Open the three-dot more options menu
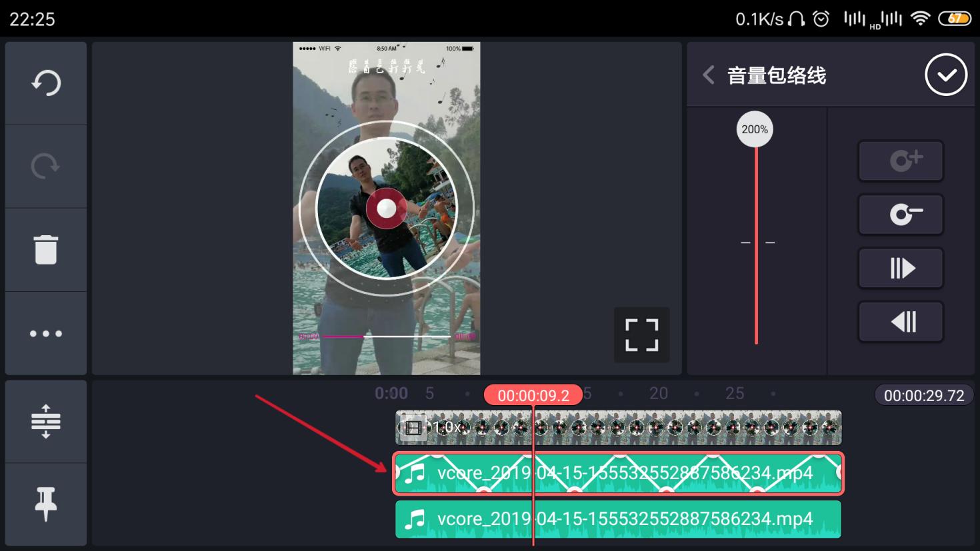The height and width of the screenshot is (551, 980). pos(46,333)
